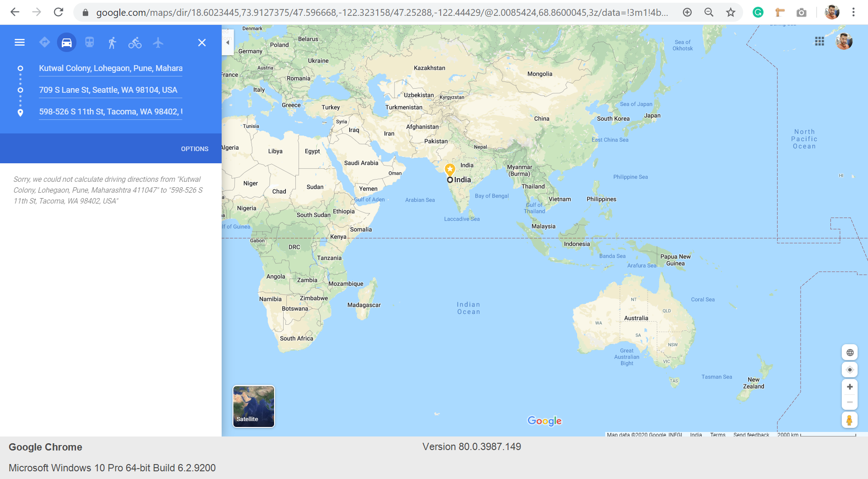Open the camera screenshot extension

point(802,13)
